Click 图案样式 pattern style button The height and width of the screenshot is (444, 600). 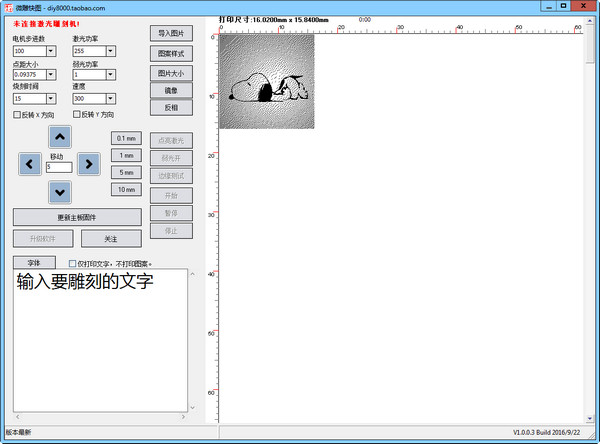[171, 54]
